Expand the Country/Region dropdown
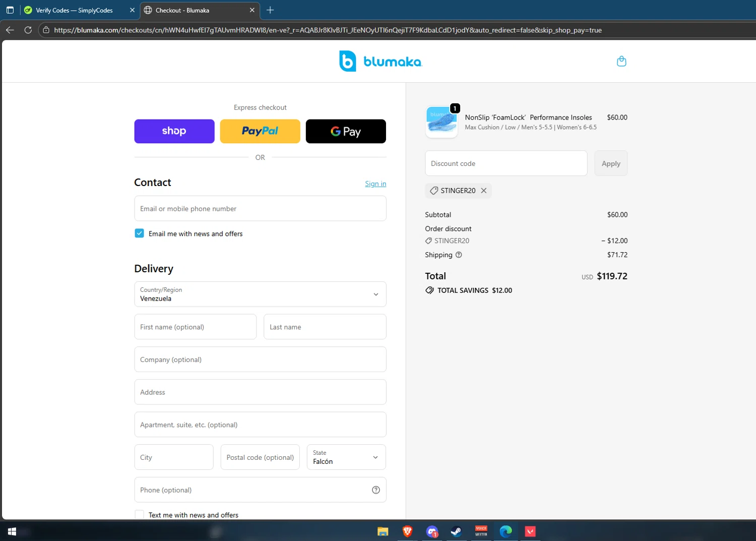756x541 pixels. click(260, 294)
